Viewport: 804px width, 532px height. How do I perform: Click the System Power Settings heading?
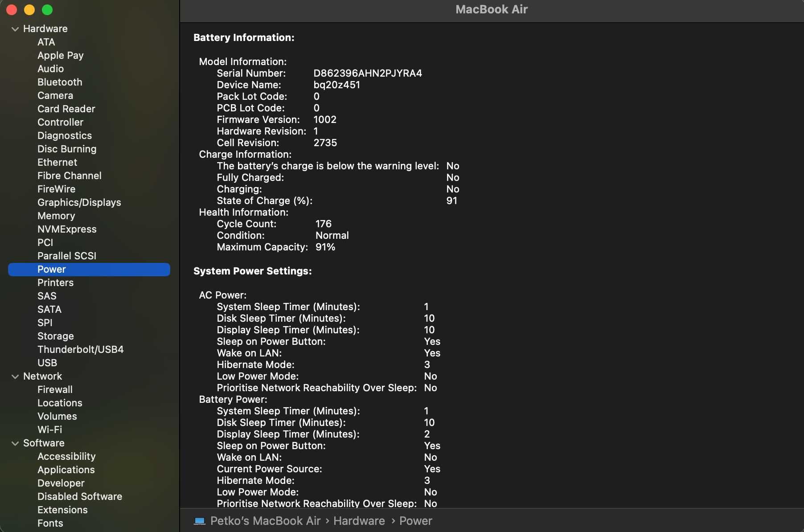pos(253,271)
